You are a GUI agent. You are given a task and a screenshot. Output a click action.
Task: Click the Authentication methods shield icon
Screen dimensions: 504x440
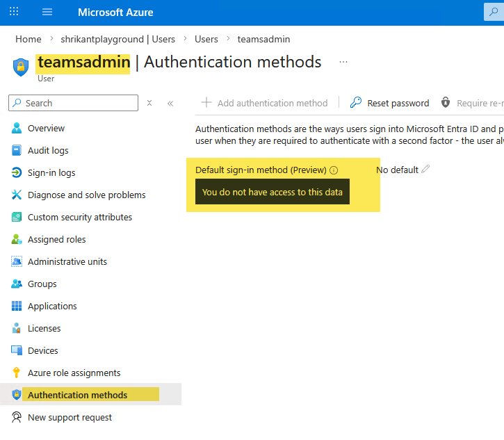(17, 394)
